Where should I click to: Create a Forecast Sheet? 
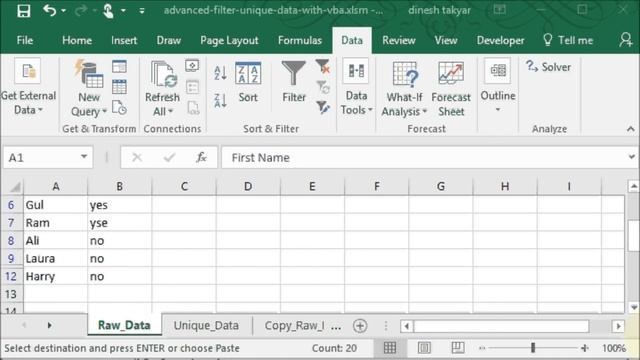[451, 89]
